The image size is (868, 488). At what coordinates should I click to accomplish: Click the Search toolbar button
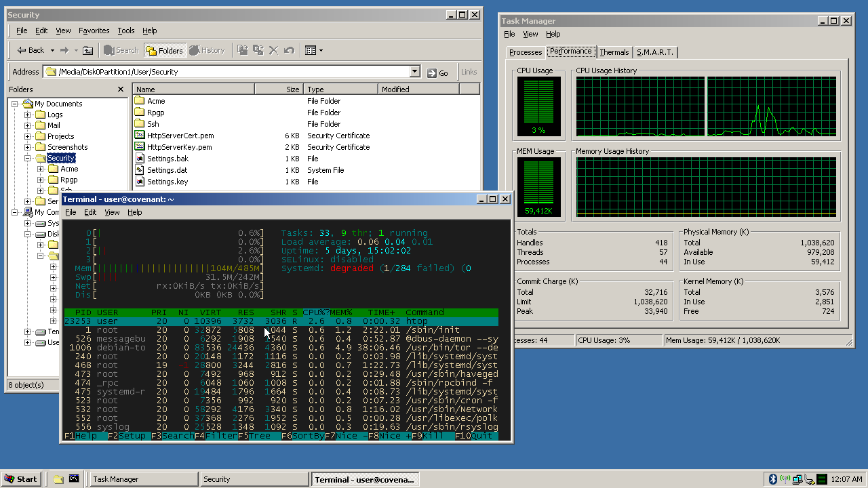[121, 50]
